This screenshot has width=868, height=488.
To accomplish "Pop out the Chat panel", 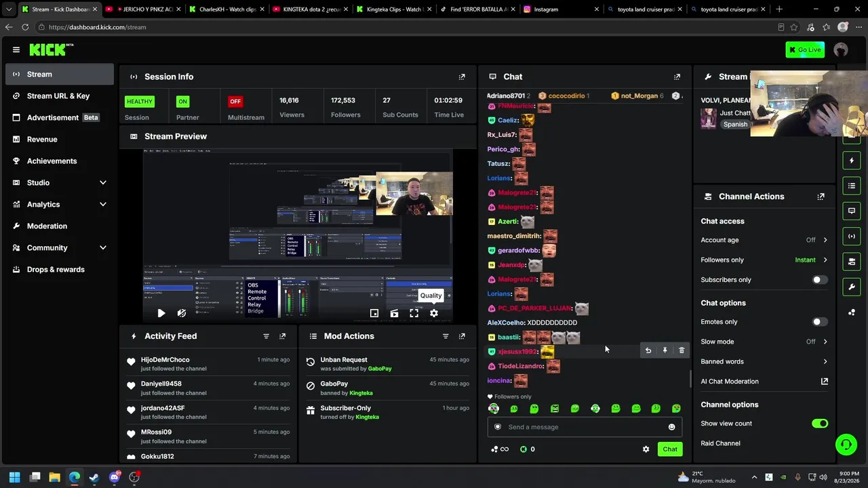I will [x=677, y=77].
